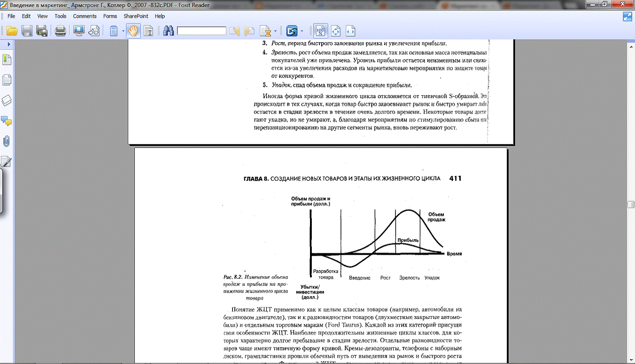Open the Tools menu
This screenshot has height=364, width=635.
pos(61,16)
